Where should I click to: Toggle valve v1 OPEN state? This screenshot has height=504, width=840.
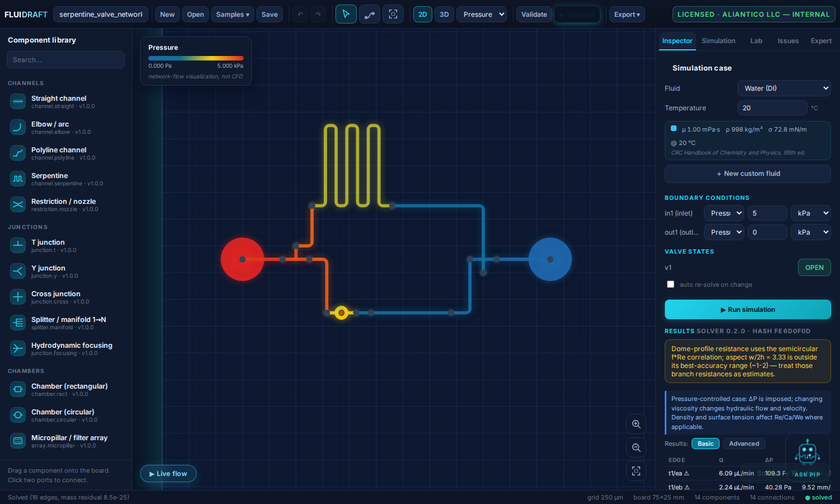pos(814,268)
